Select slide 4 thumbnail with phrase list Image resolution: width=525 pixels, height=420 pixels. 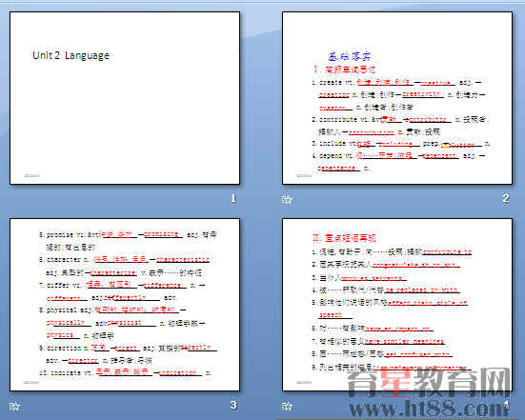coord(397,305)
